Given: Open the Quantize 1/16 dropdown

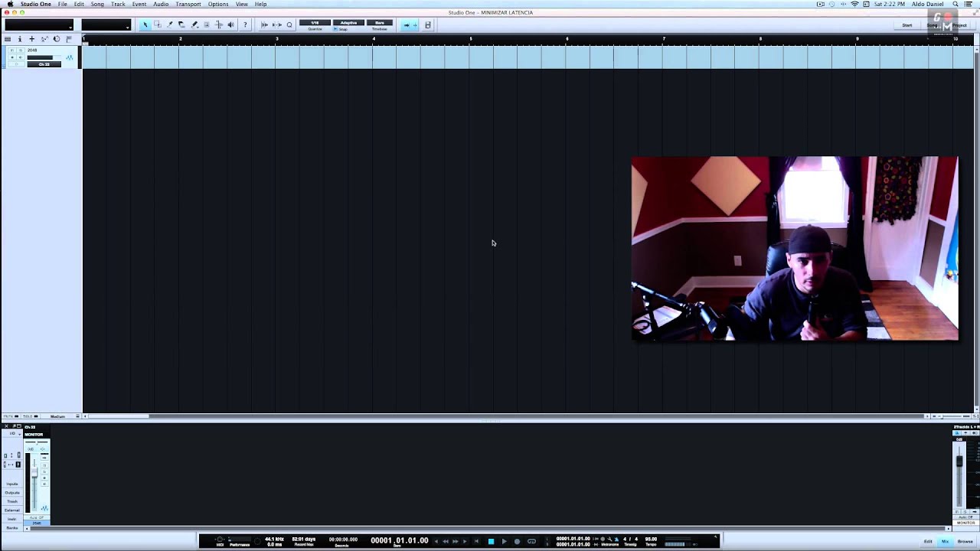Looking at the screenshot, I should tap(315, 23).
